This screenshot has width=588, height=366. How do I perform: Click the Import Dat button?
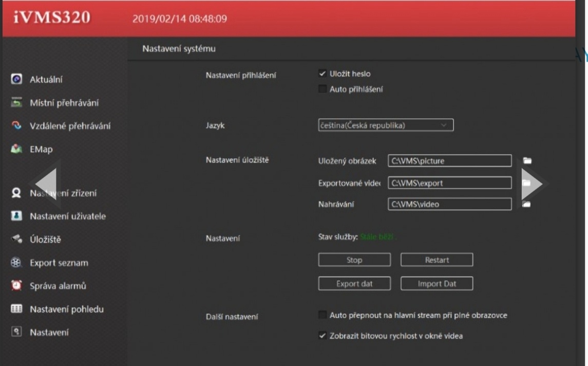[437, 284]
